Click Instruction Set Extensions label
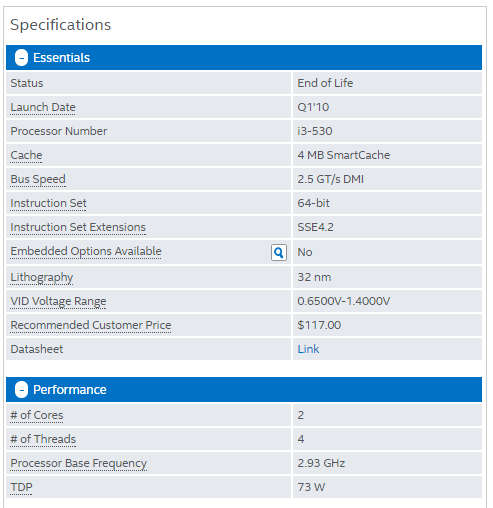The height and width of the screenshot is (508, 493). pos(78,227)
